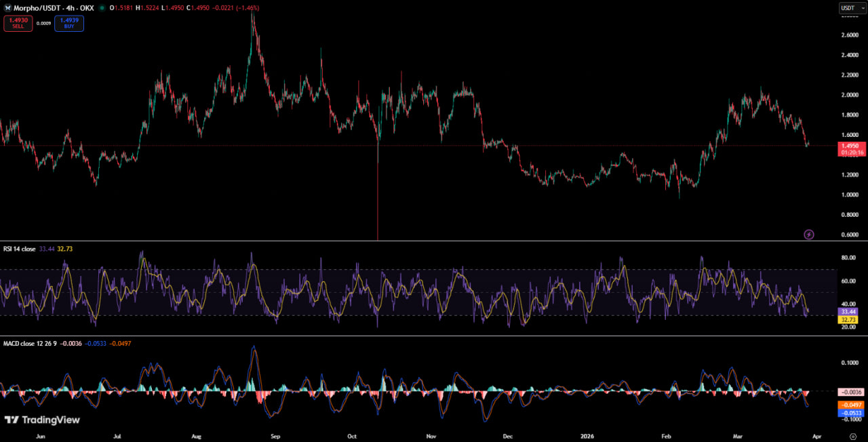This screenshot has height=442, width=868.
Task: Click the TradingView logo
Action: pos(42,420)
